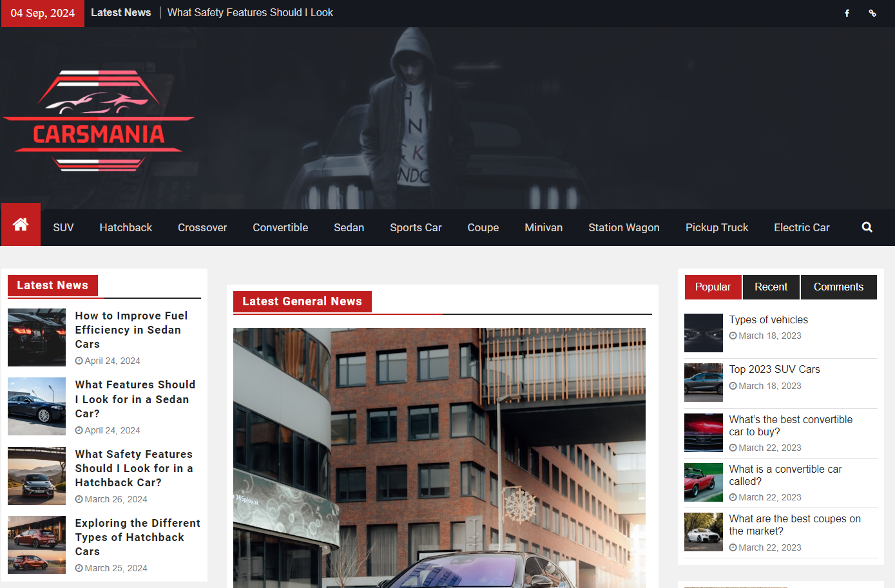The width and height of the screenshot is (895, 588).
Task: Click the ticker headline 'What Safety Features'
Action: coord(250,13)
